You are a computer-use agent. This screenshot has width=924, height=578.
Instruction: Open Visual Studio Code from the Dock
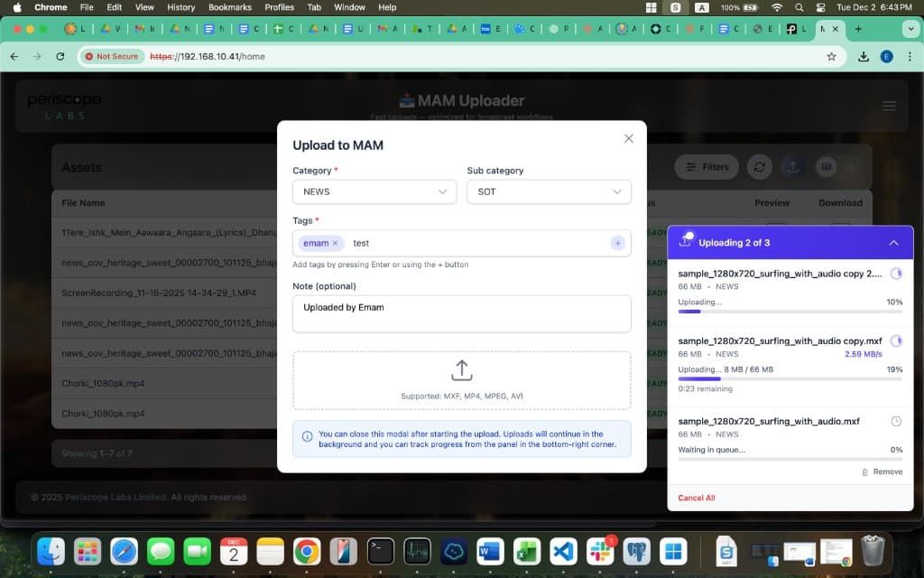pyautogui.click(x=563, y=551)
